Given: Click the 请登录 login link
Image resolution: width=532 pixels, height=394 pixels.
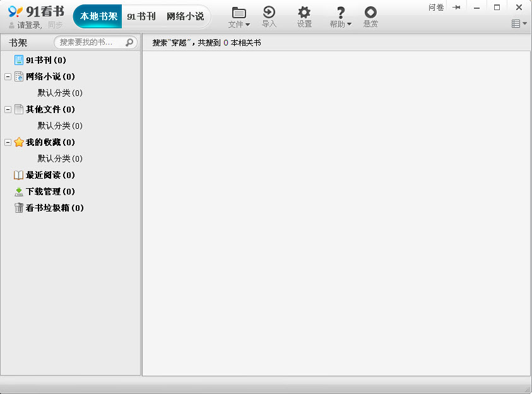Looking at the screenshot, I should tap(29, 25).
